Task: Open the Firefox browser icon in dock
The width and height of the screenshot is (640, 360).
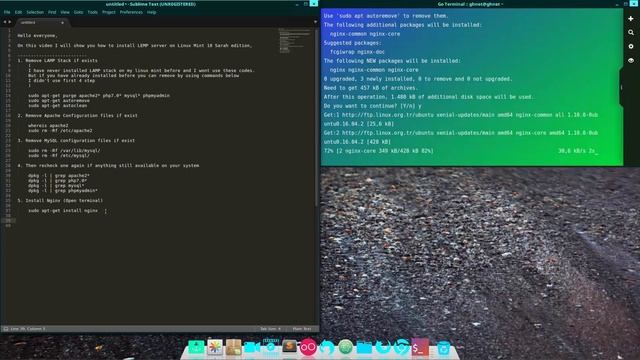Action: point(383,347)
